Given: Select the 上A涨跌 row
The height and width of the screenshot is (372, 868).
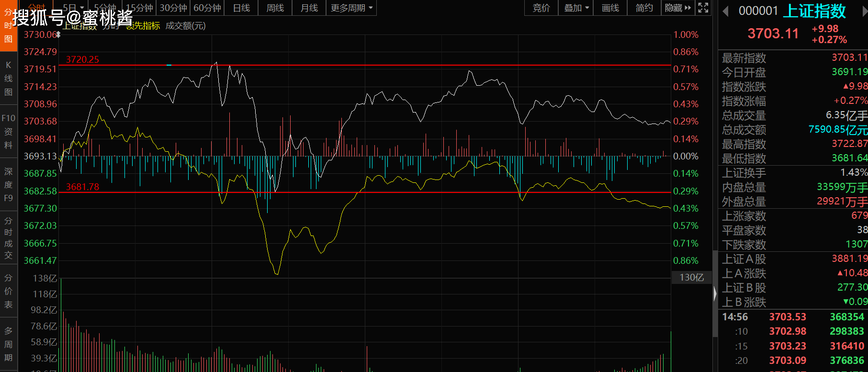Looking at the screenshot, I should coord(793,273).
